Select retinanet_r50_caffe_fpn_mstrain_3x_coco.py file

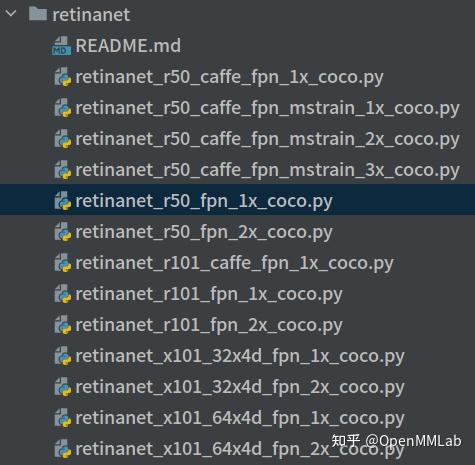tap(268, 171)
